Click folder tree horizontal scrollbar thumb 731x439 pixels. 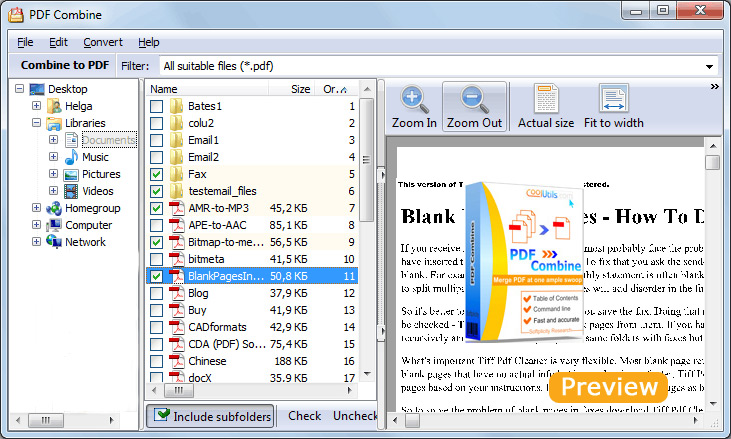46,420
